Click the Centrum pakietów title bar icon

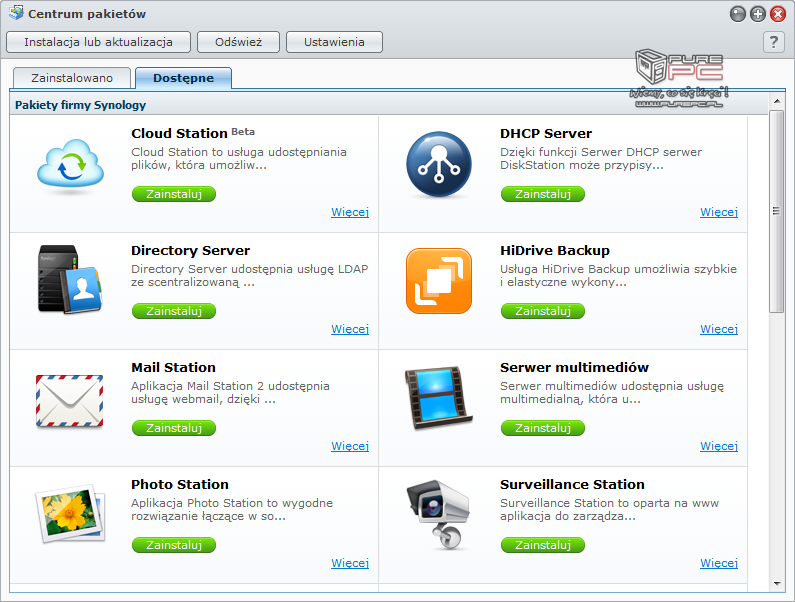click(x=16, y=13)
